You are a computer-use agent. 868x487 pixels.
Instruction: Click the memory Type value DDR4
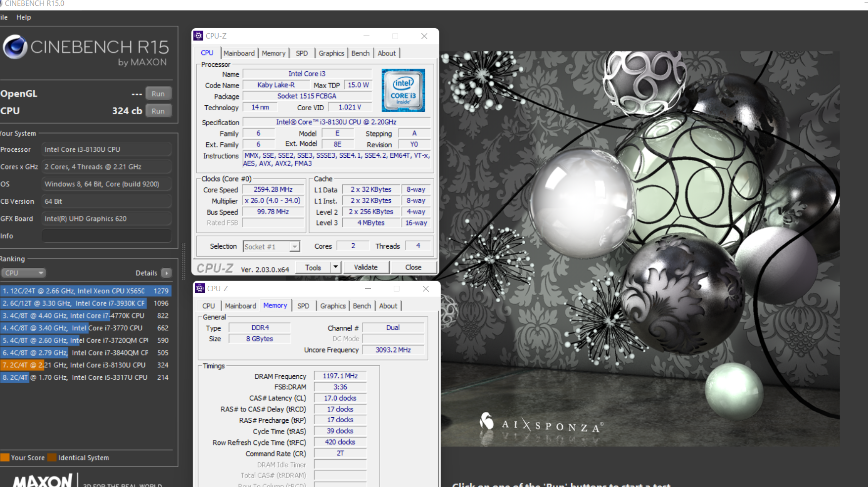[x=260, y=328]
